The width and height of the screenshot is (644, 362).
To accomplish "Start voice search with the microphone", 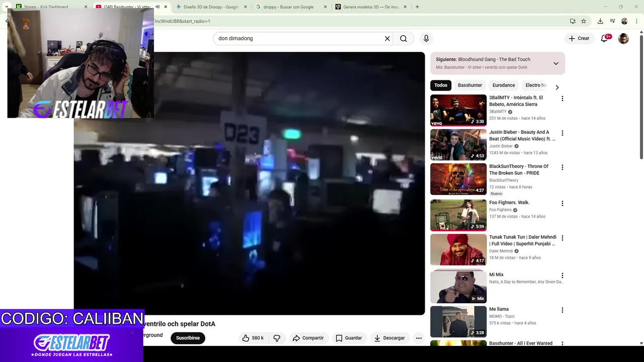I will click(426, 39).
